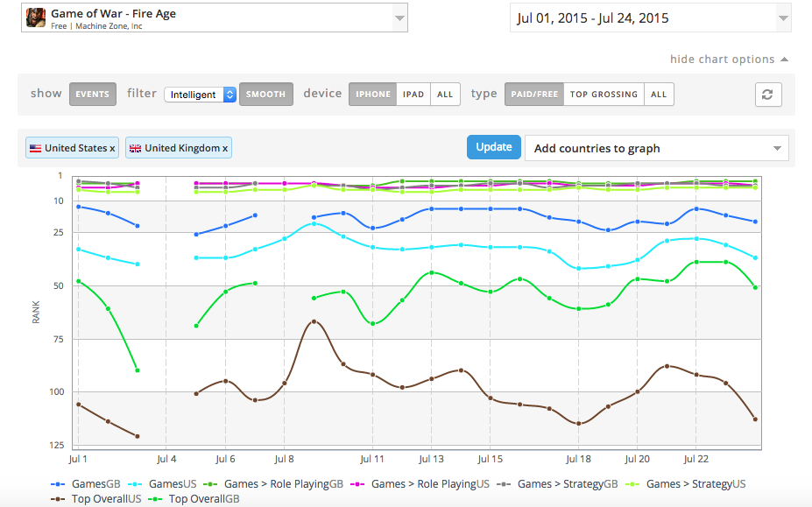812x507 pixels.
Task: Toggle the EVENTS show button
Action: pos(93,95)
